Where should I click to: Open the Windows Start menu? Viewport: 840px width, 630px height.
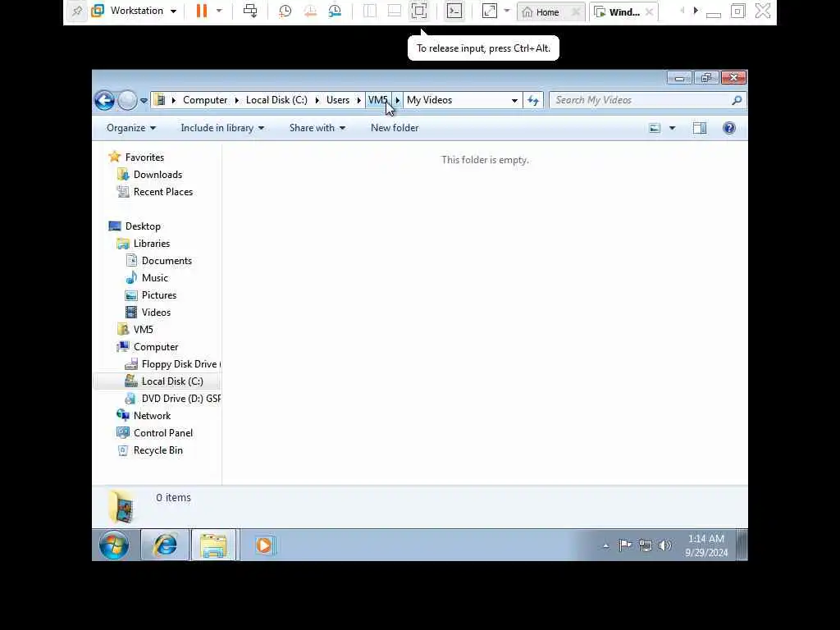pyautogui.click(x=113, y=546)
